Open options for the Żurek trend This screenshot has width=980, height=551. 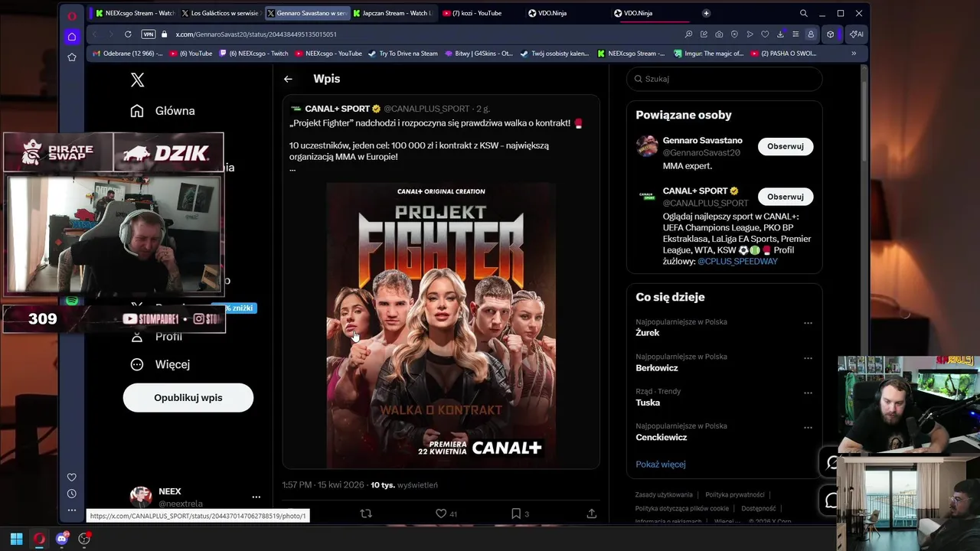(x=808, y=323)
